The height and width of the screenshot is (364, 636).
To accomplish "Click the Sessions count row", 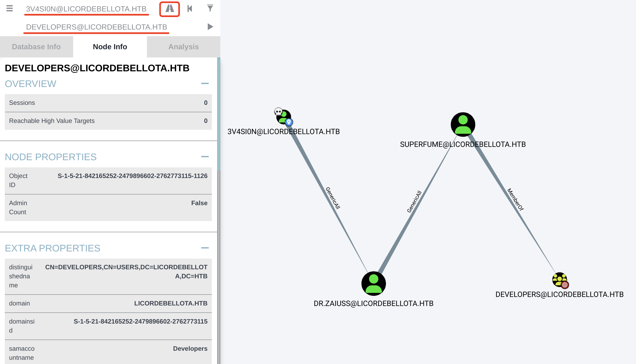I will 108,103.
